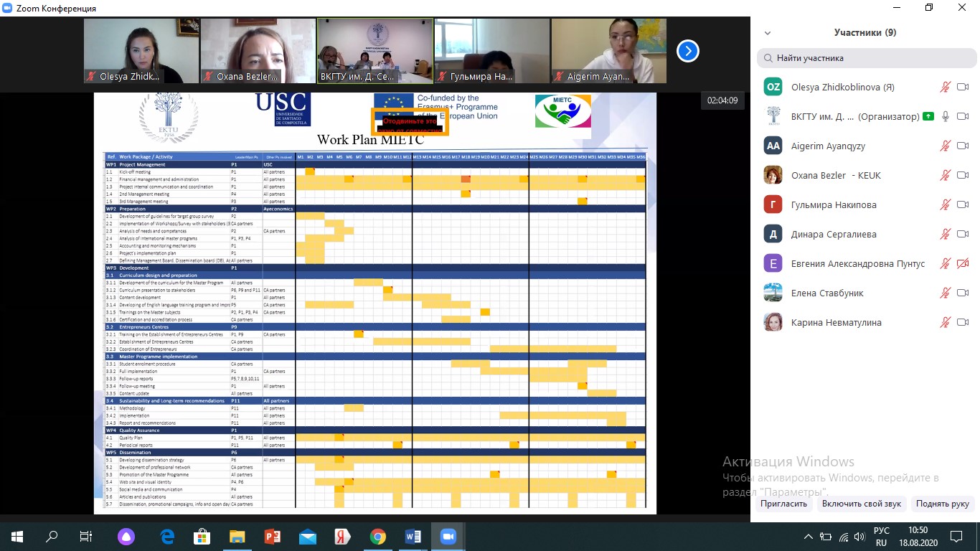Click the crossed-out camera icon for Евгения Пунтус
The image size is (980, 551).
963,263
